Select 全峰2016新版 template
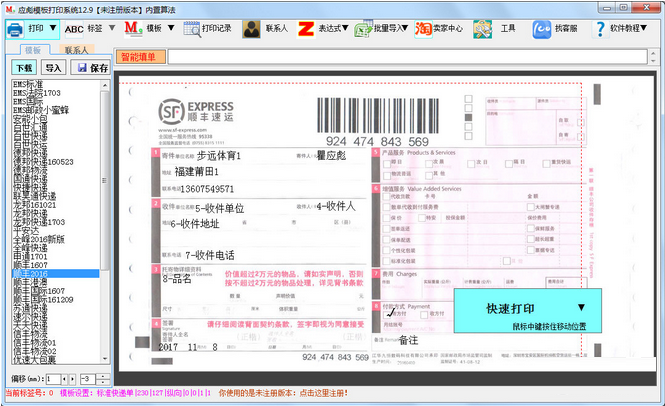665x406 pixels. (x=39, y=239)
